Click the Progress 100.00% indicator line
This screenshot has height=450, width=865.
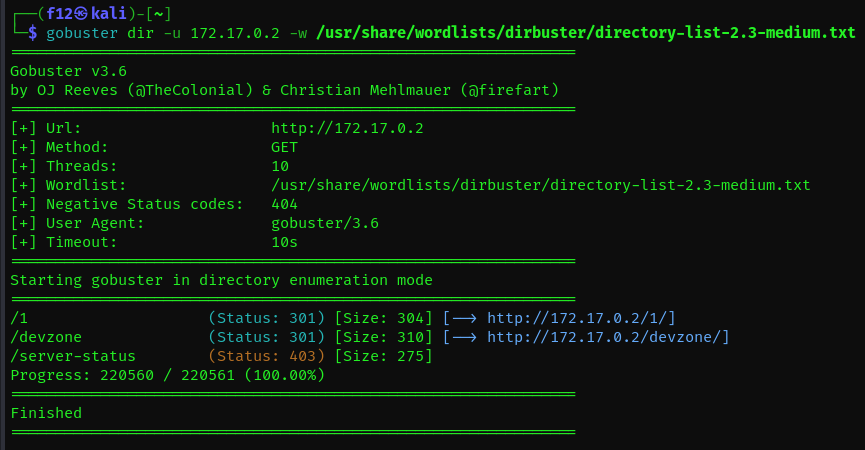168,375
